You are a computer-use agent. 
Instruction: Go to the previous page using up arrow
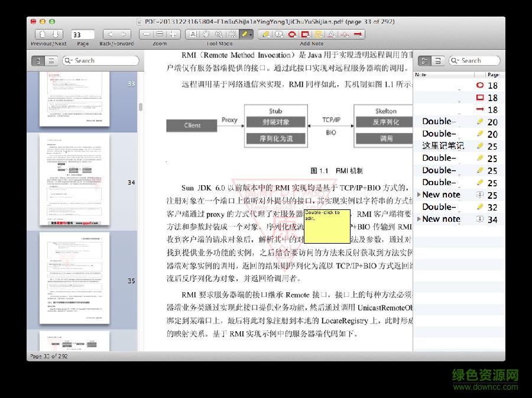point(43,34)
